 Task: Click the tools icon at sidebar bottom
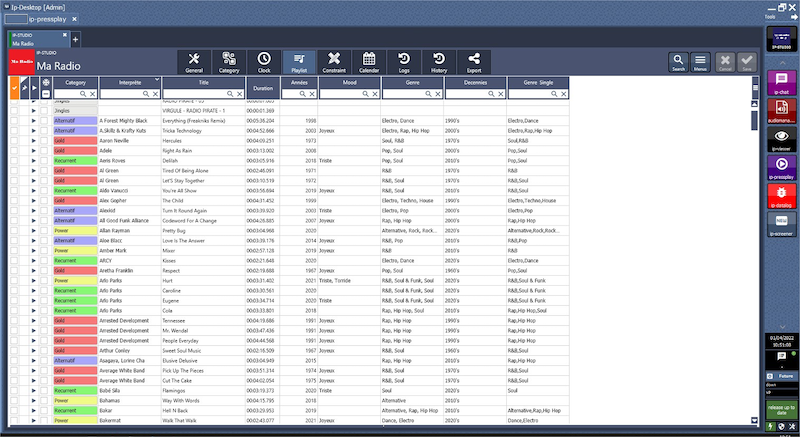click(x=792, y=426)
